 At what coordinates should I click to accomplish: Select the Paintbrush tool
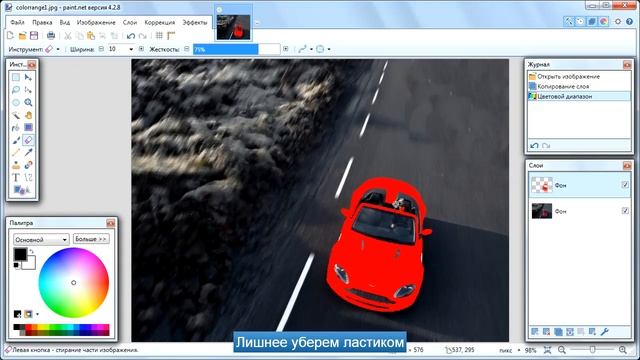(x=16, y=140)
